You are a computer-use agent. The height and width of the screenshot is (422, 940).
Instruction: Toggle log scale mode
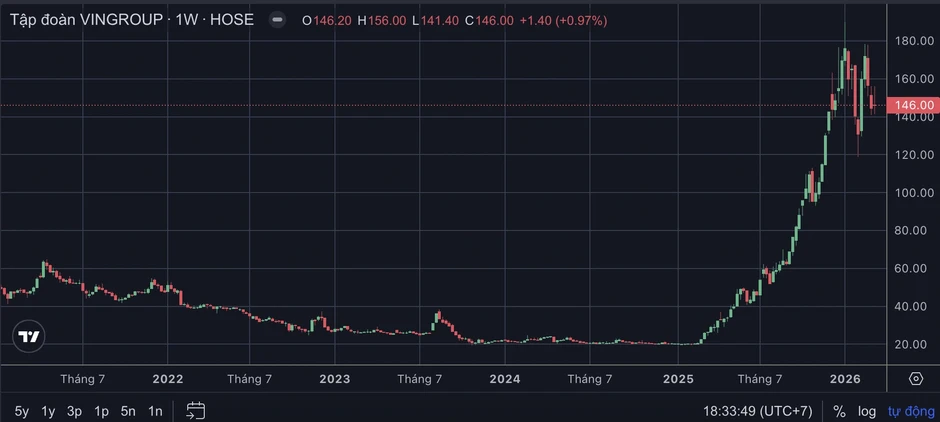click(866, 411)
